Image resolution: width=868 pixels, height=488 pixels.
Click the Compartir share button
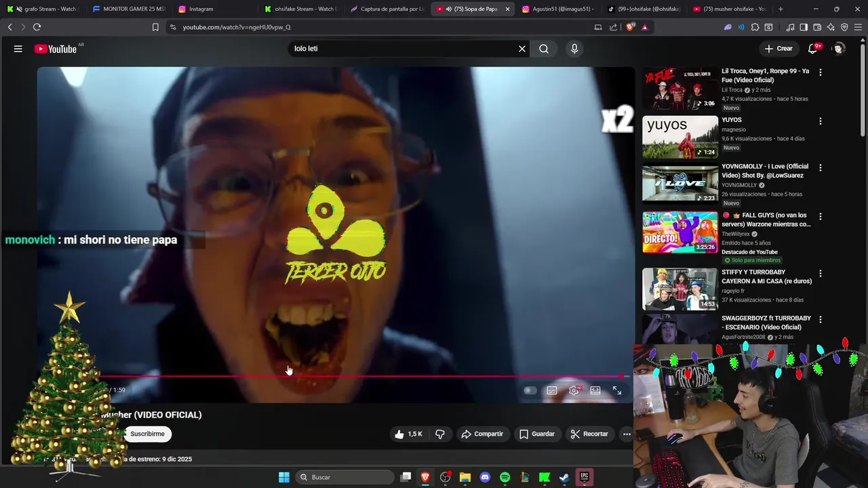click(482, 434)
